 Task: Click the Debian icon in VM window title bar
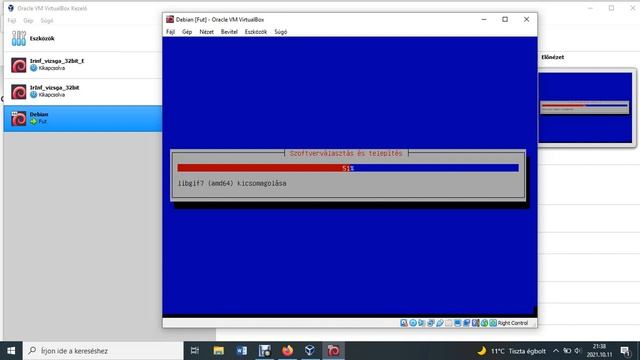pyautogui.click(x=170, y=19)
